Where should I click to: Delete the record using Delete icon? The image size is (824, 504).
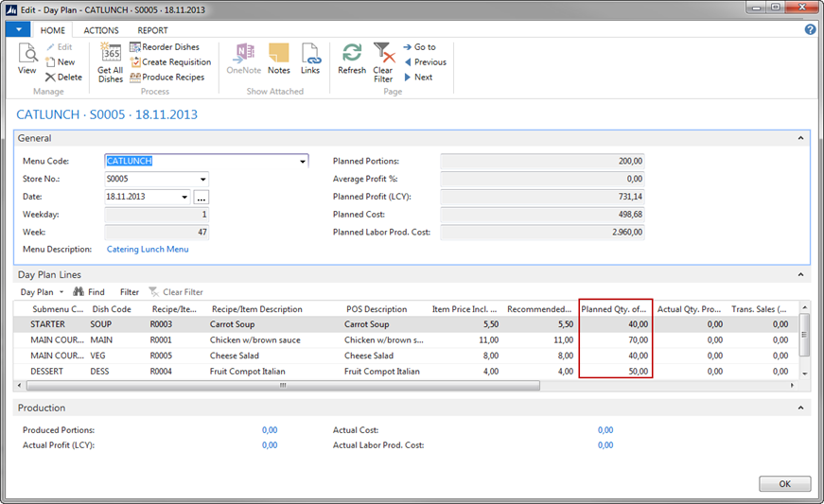pos(63,78)
